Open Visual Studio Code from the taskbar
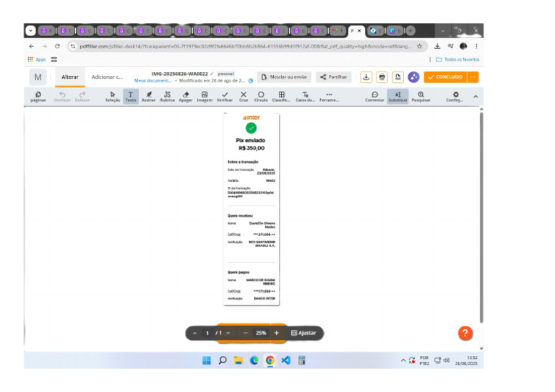This screenshot has height=392, width=555. tap(285, 360)
